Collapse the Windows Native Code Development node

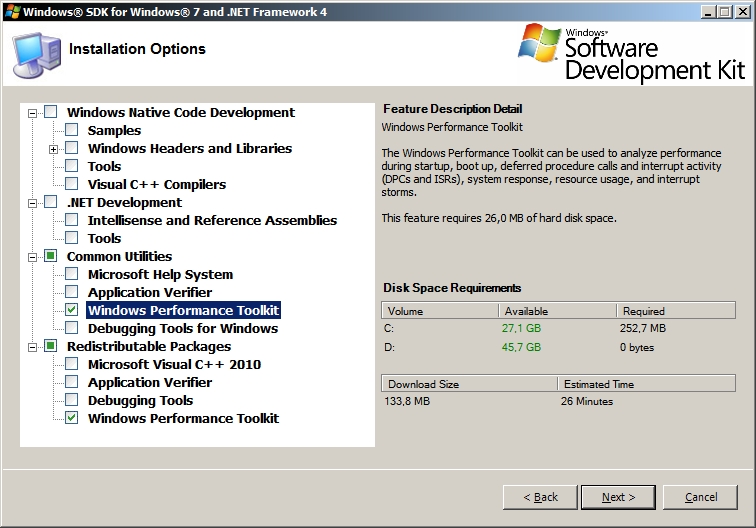click(32, 113)
